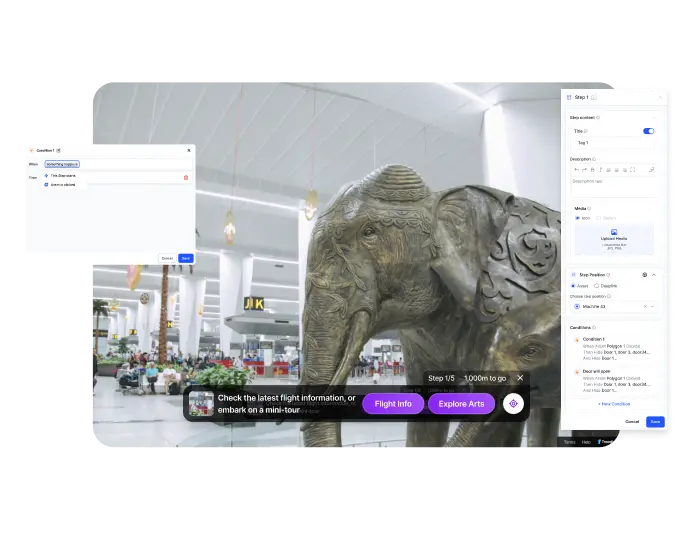Clear the Machine 23 selection

[x=645, y=307]
